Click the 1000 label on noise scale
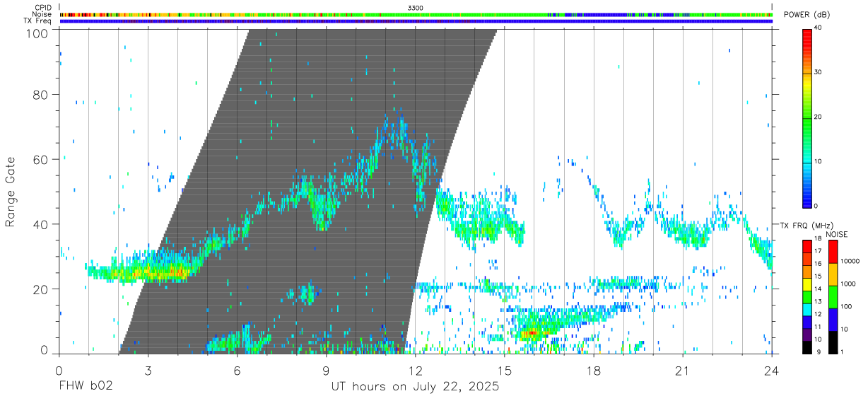The height and width of the screenshot is (401, 868). [848, 283]
